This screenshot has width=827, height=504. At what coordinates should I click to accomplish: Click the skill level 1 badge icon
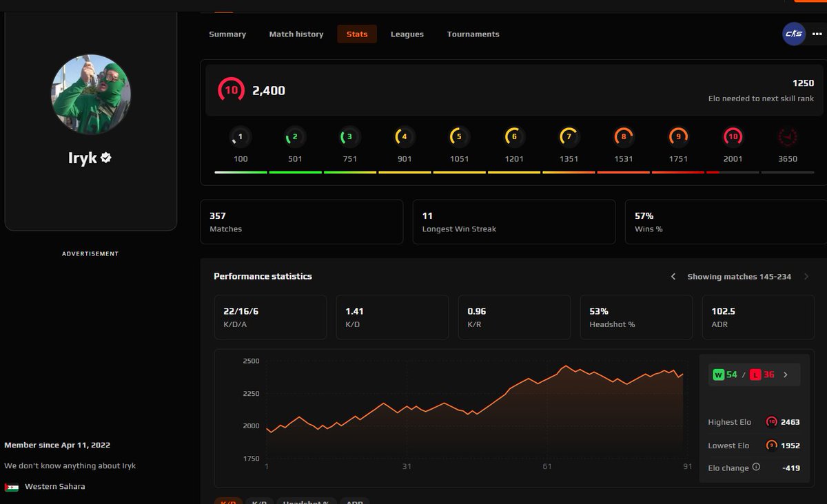click(241, 137)
